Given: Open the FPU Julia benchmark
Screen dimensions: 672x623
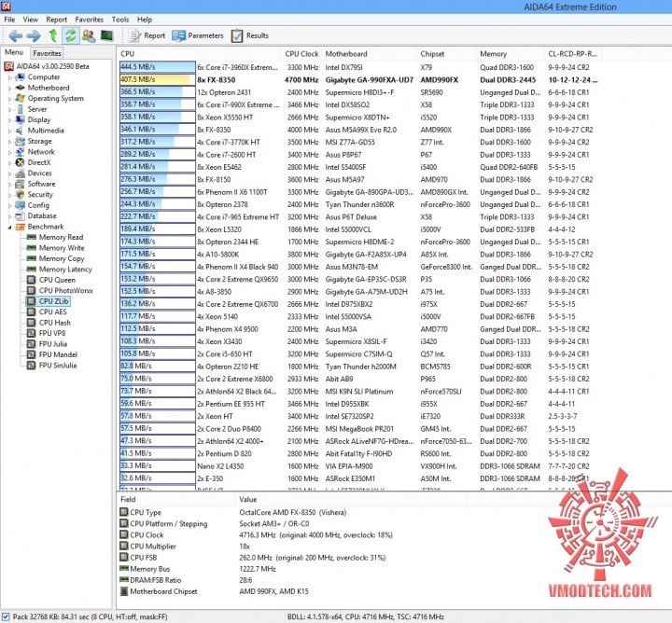Looking at the screenshot, I should coord(52,344).
